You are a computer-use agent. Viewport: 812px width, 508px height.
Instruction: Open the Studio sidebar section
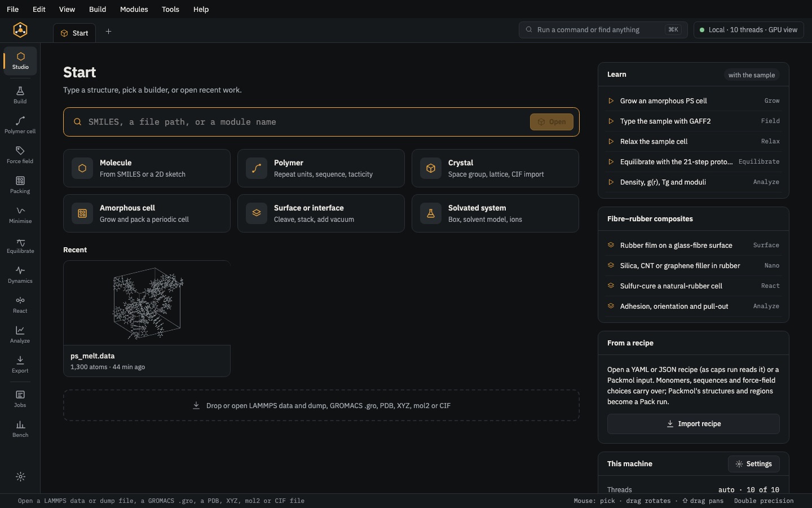(x=20, y=61)
